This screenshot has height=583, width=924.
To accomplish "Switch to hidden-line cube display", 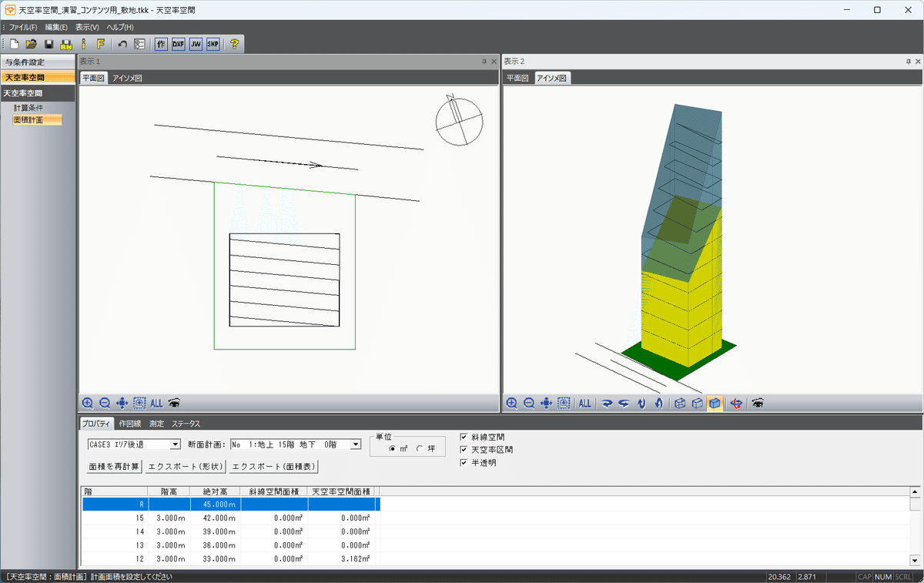I will [x=697, y=403].
